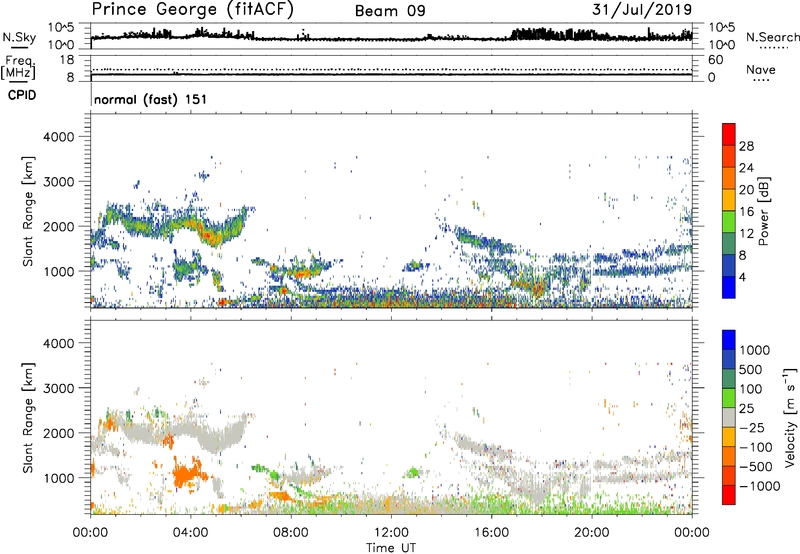The width and height of the screenshot is (800, 554).
Task: Click the 'Power [dB]' colorbar title
Action: pyautogui.click(x=763, y=211)
